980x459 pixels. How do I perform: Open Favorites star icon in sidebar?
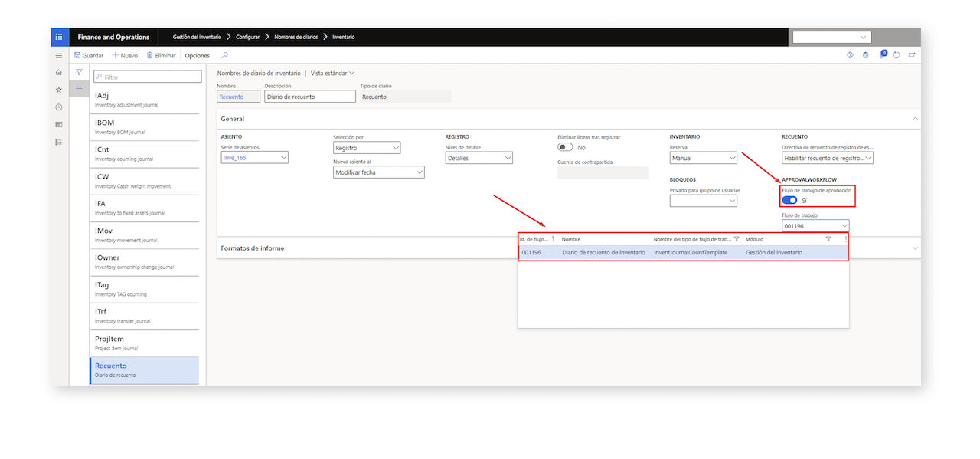click(x=59, y=90)
